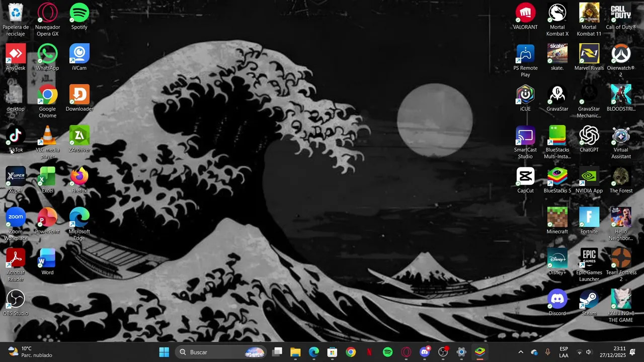Select the NVIDIA App desktop icon

(x=589, y=180)
